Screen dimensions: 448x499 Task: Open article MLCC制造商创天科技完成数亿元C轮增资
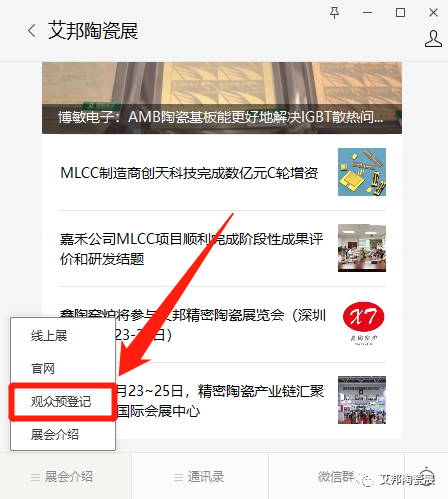189,173
